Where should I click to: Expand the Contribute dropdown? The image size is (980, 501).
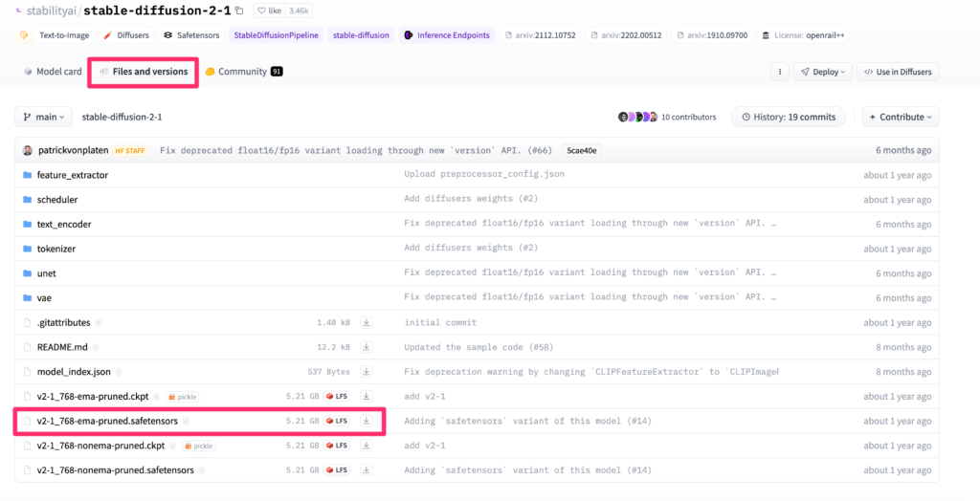click(x=901, y=118)
